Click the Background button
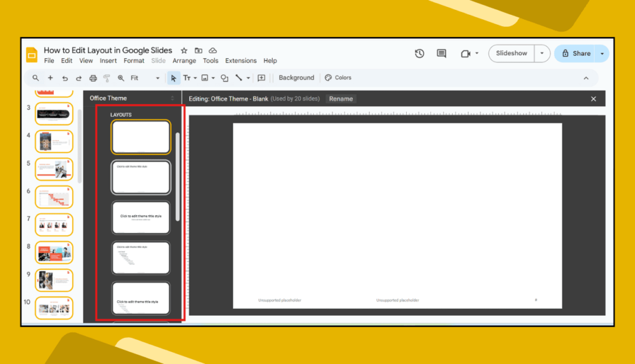Image resolution: width=635 pixels, height=364 pixels. click(x=296, y=78)
